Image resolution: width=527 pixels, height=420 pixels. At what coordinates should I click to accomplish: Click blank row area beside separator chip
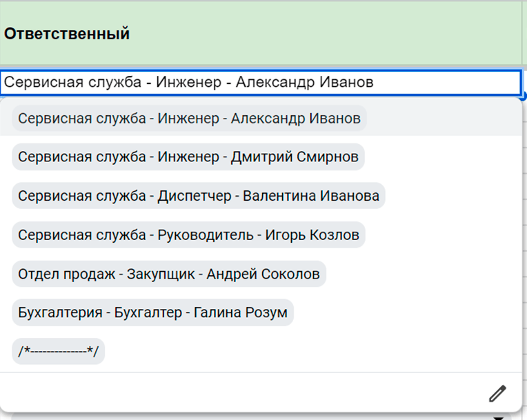click(x=310, y=352)
